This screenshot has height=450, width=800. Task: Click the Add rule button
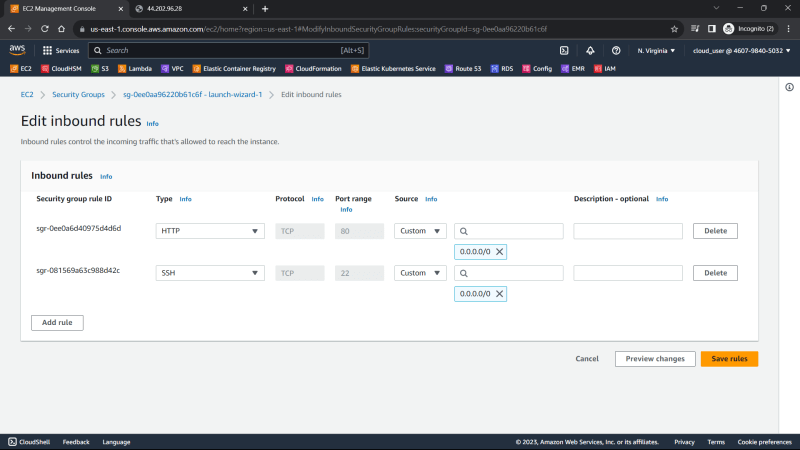click(x=57, y=322)
